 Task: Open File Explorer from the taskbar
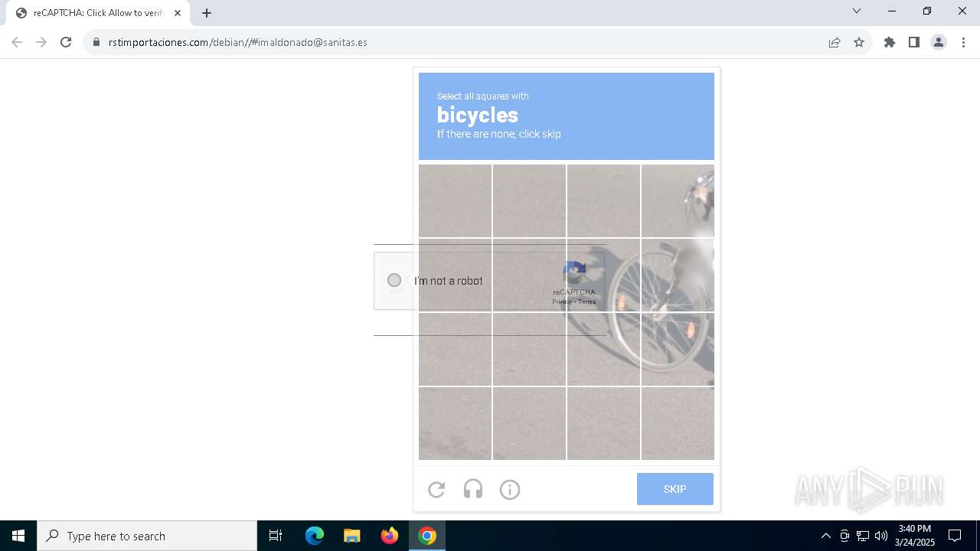point(352,536)
